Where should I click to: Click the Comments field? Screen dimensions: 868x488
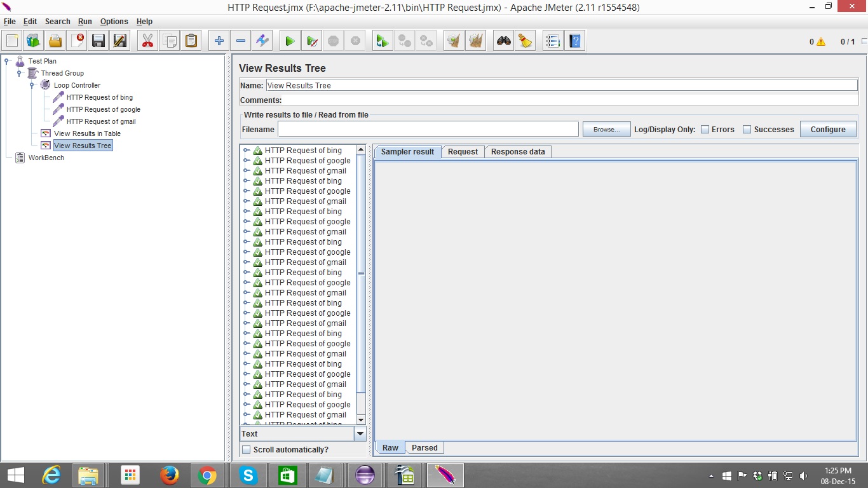coord(570,100)
